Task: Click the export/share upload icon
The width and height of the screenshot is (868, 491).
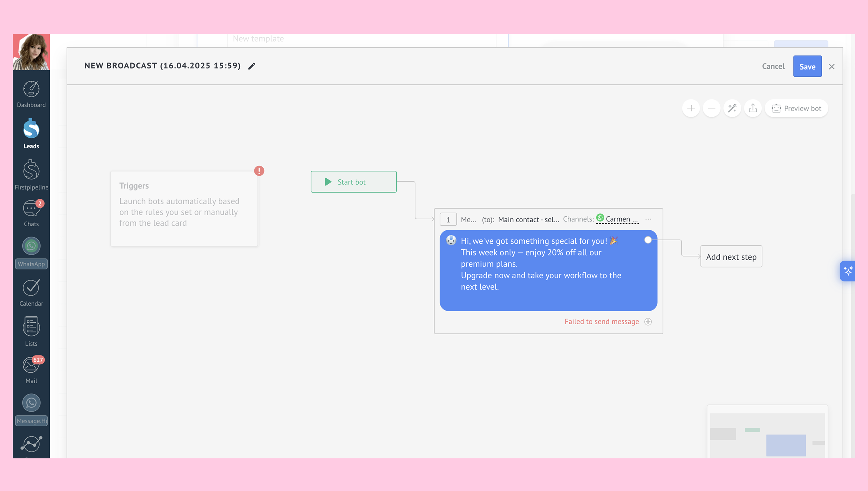Action: pyautogui.click(x=752, y=108)
